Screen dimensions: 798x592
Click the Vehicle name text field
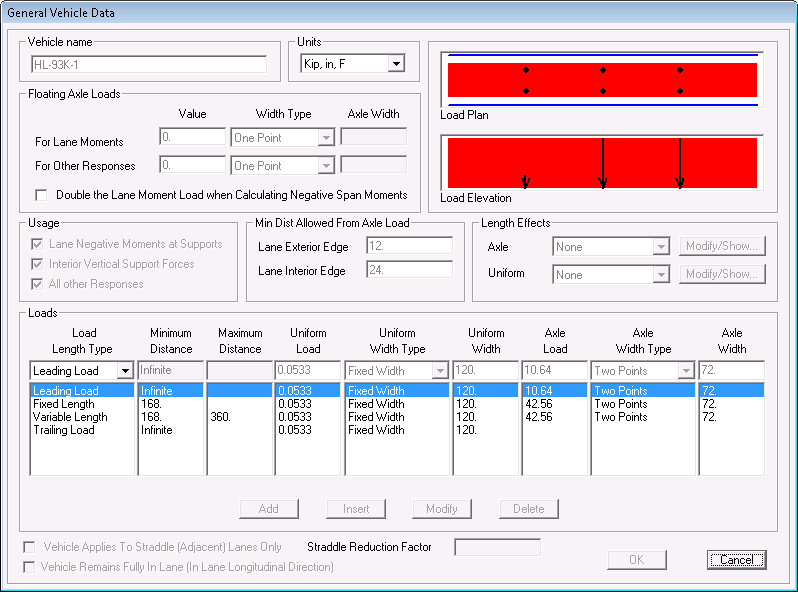[148, 65]
